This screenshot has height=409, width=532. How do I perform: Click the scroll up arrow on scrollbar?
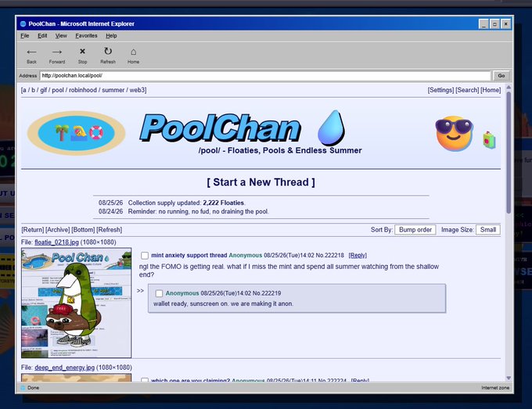(x=509, y=88)
